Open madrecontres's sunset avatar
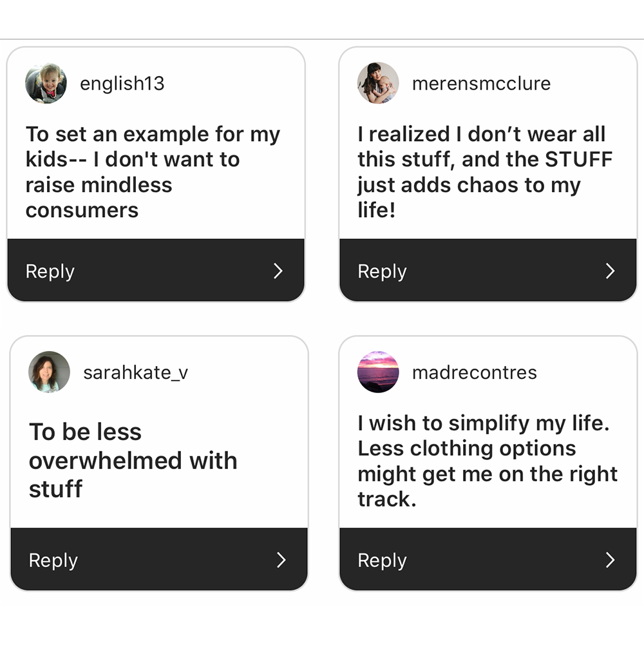This screenshot has height=645, width=644. coord(378,372)
